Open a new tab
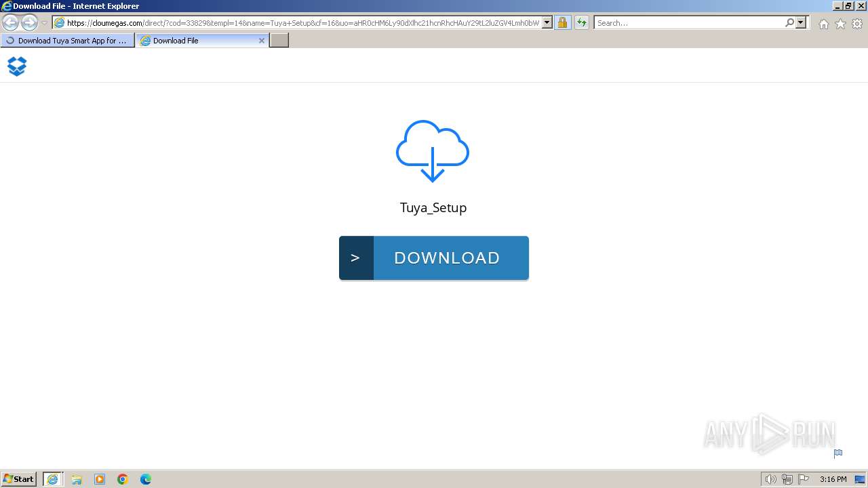 pos(279,41)
